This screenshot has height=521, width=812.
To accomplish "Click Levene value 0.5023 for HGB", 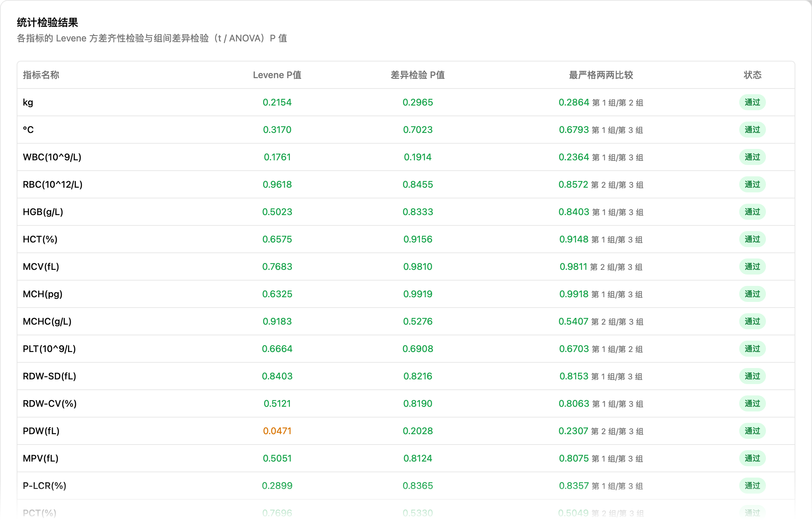I will click(x=277, y=212).
